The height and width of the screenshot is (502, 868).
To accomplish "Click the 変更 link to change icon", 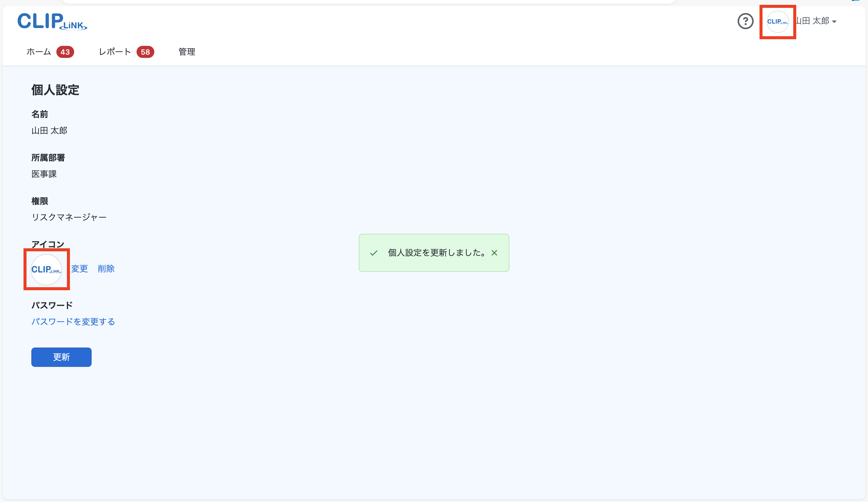I will tap(80, 268).
